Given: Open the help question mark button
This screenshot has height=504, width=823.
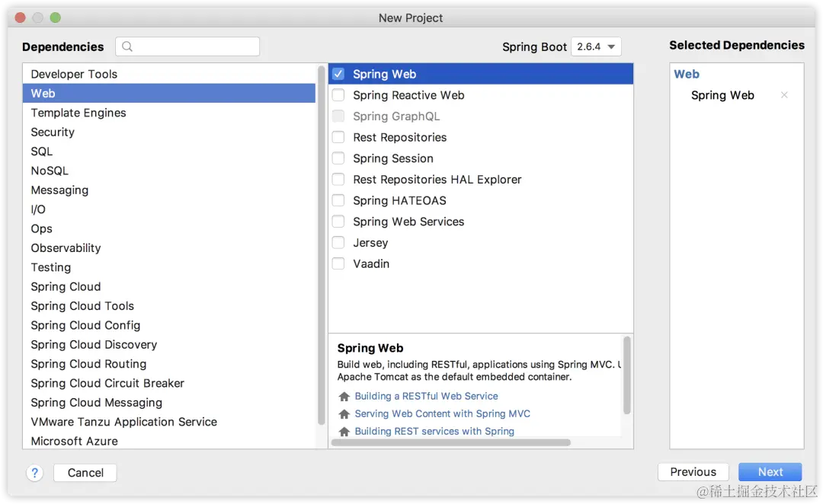Looking at the screenshot, I should (x=34, y=473).
